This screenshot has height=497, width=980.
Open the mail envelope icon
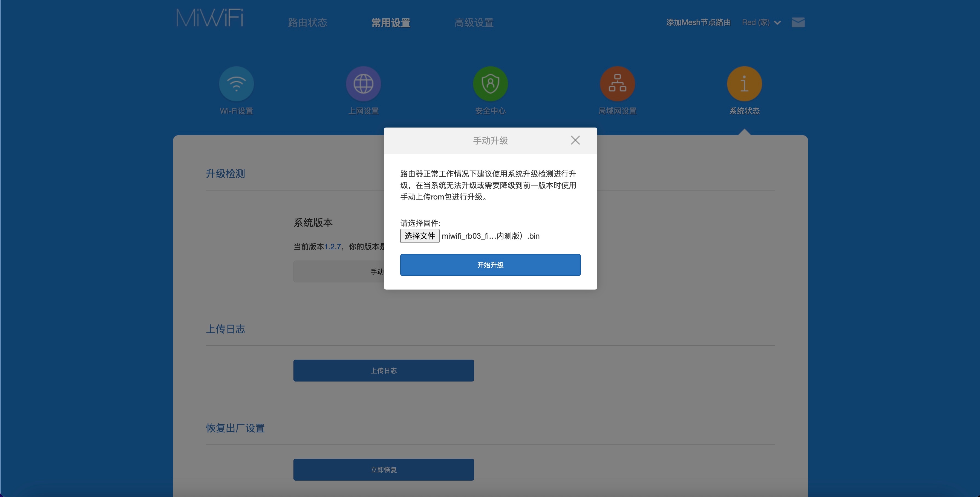tap(798, 22)
